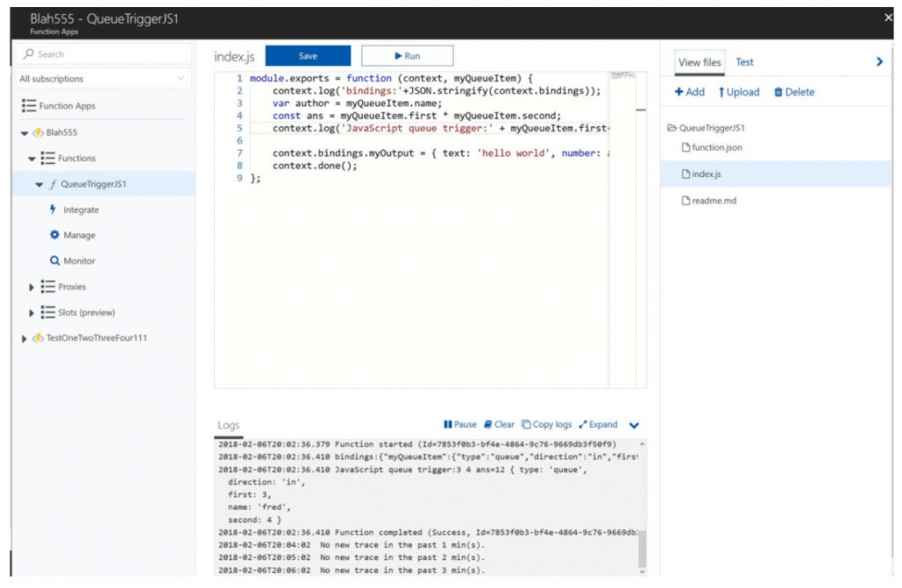The image size is (902, 588).
Task: Copy logs to clipboard
Action: pos(546,424)
